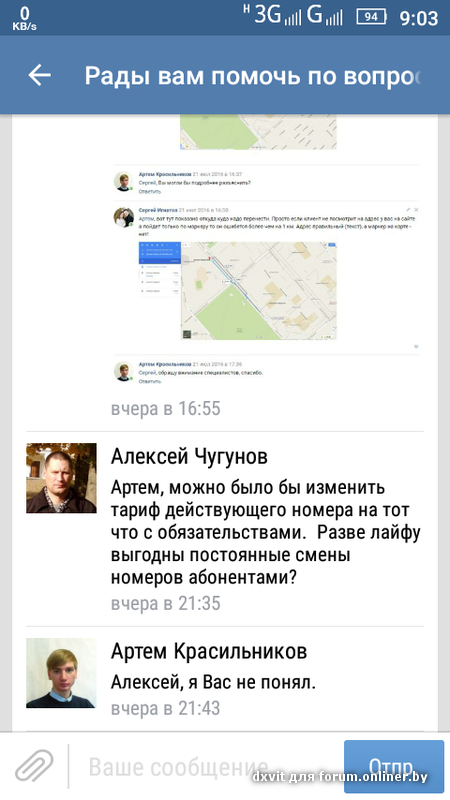Open the paperclip attachment icon
The height and width of the screenshot is (800, 450).
[34, 765]
